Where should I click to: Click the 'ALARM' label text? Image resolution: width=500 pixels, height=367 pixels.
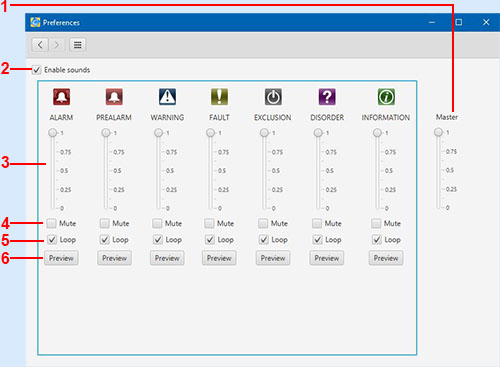tap(61, 117)
